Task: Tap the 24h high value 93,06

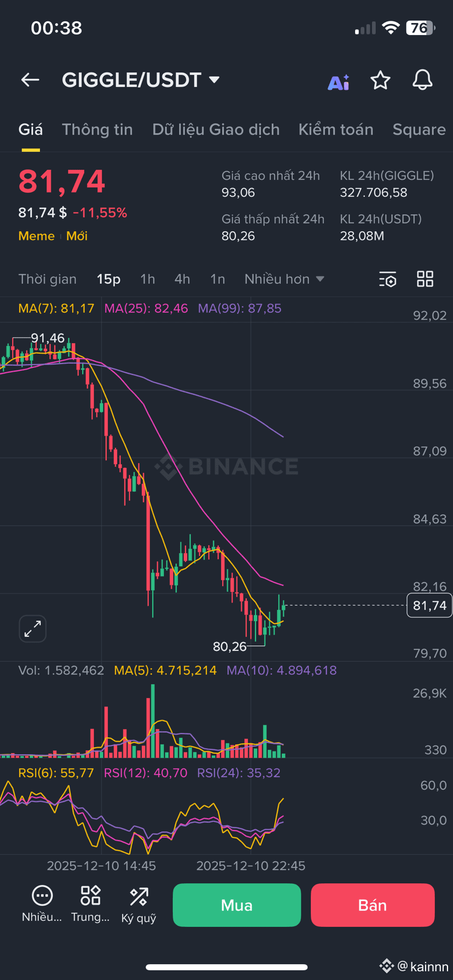Action: (x=238, y=192)
